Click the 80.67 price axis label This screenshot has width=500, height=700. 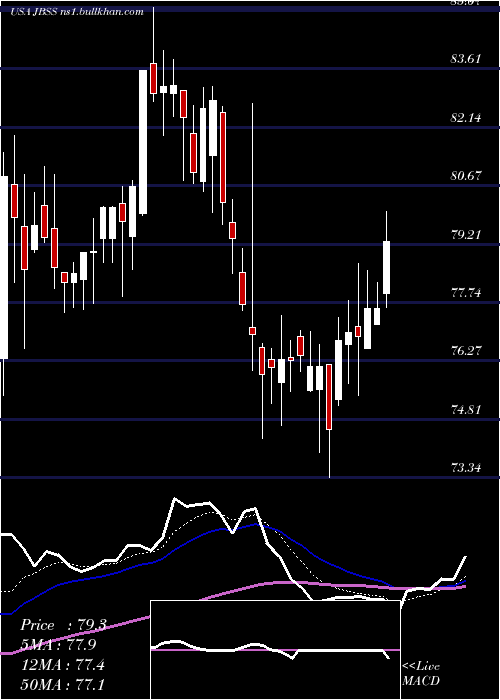tap(466, 176)
